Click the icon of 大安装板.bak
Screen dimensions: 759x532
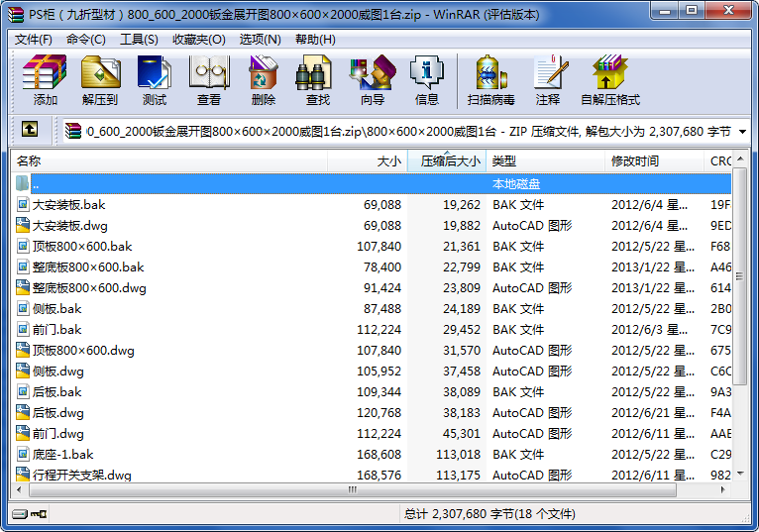(22, 204)
